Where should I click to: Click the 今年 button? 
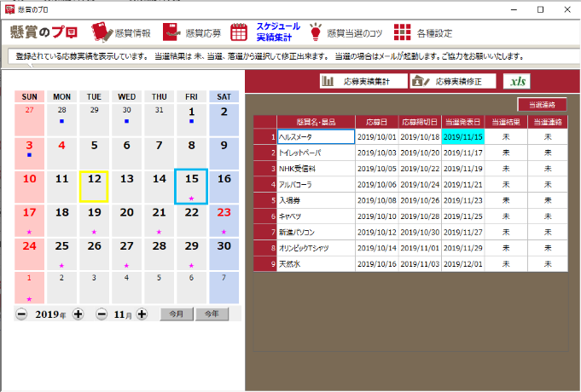pos(212,314)
